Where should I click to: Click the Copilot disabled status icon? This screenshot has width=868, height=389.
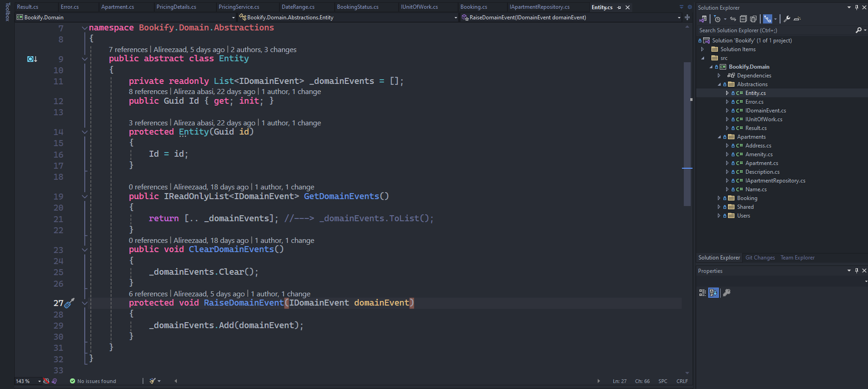click(46, 381)
